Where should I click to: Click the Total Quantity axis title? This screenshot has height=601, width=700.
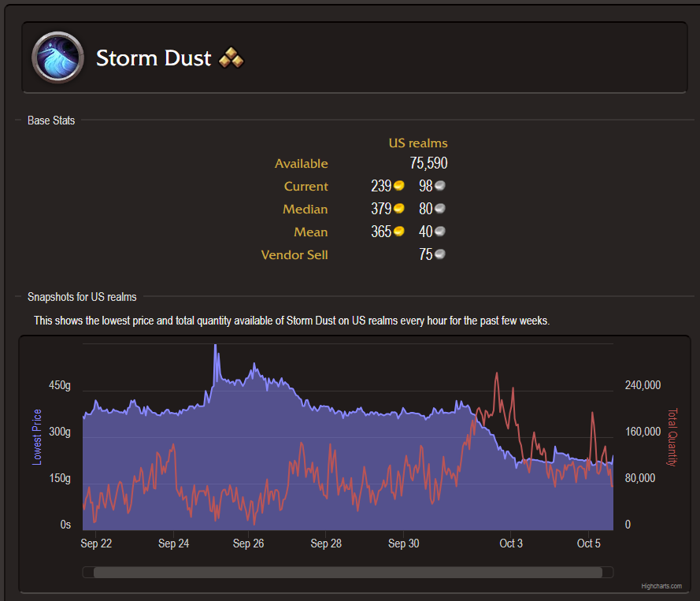pos(672,437)
